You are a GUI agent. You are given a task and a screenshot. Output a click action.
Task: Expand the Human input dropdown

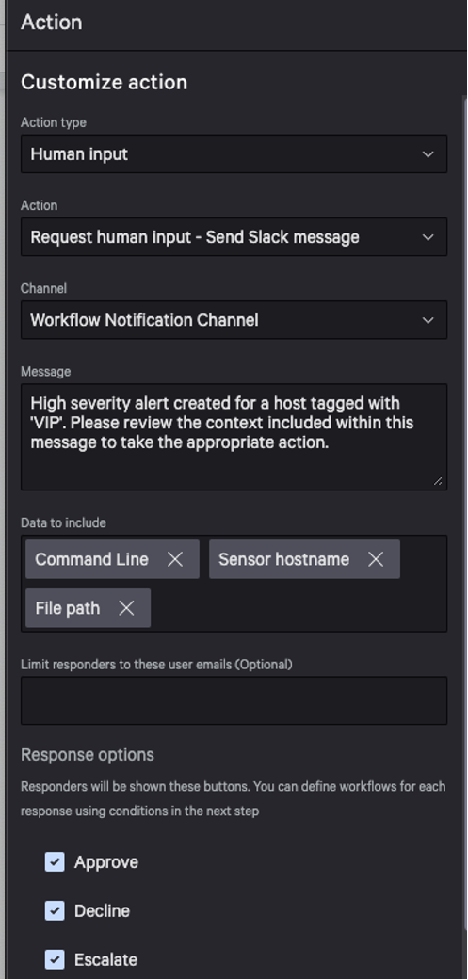coord(234,153)
